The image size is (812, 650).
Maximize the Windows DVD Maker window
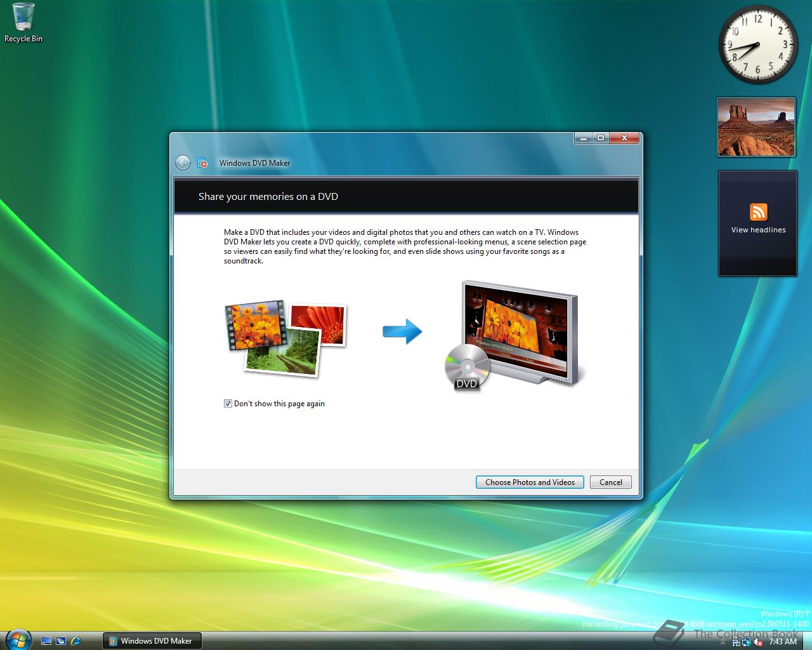pos(600,138)
